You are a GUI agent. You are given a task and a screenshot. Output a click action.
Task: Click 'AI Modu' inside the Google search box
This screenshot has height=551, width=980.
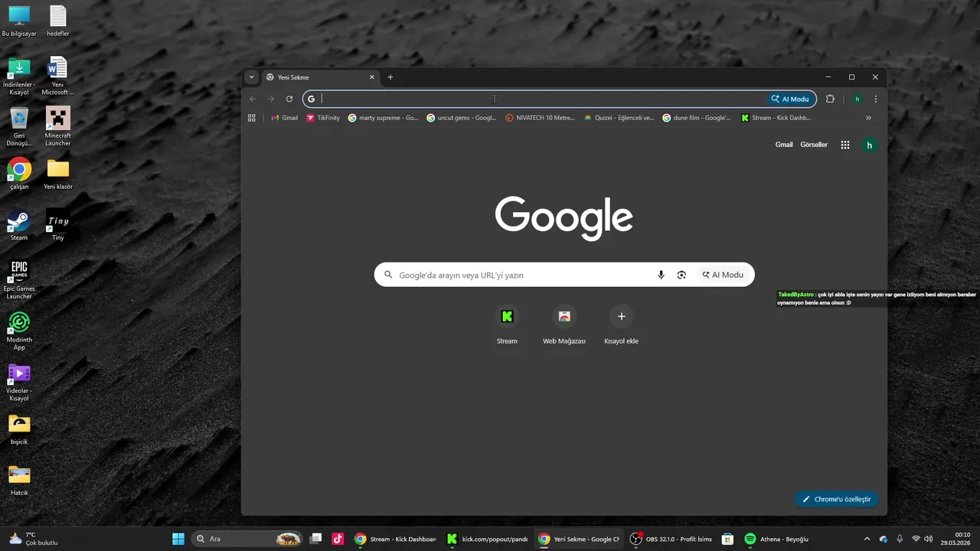tap(723, 275)
